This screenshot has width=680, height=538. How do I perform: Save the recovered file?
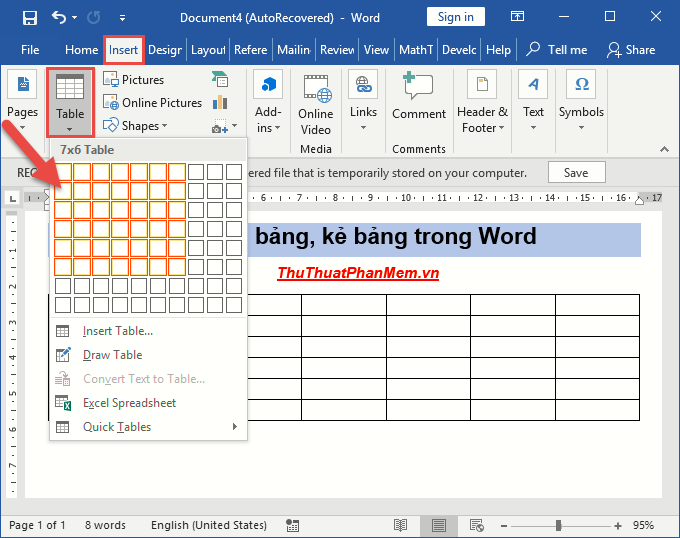576,173
